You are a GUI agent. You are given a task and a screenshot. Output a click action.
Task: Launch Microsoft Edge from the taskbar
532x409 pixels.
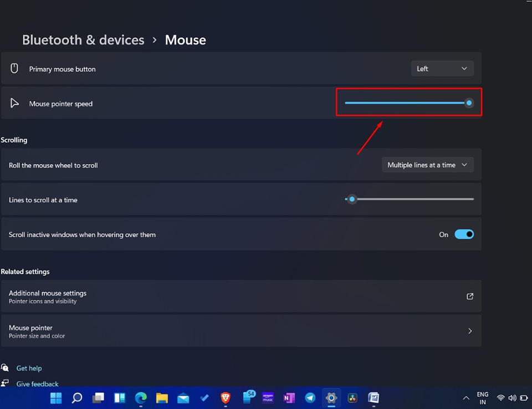tap(141, 397)
